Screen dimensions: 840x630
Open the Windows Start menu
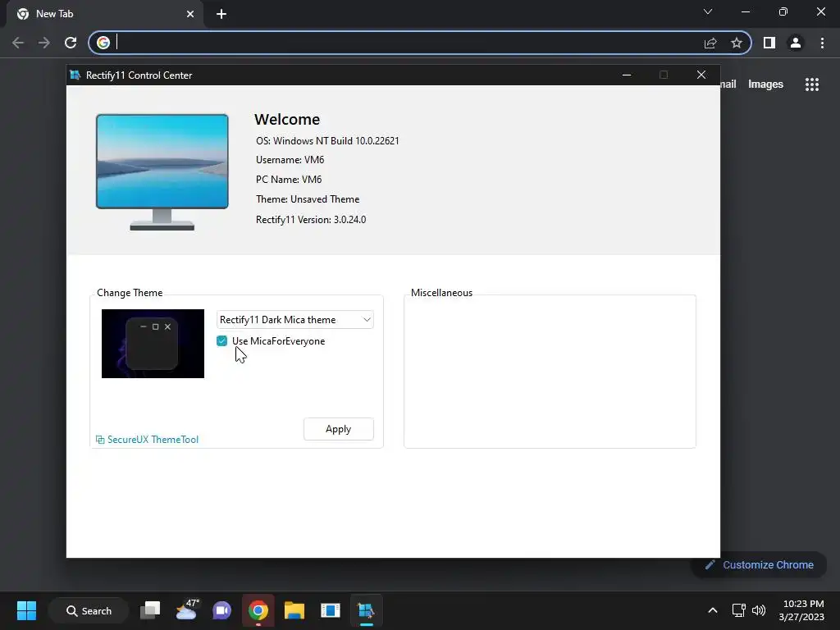[26, 610]
